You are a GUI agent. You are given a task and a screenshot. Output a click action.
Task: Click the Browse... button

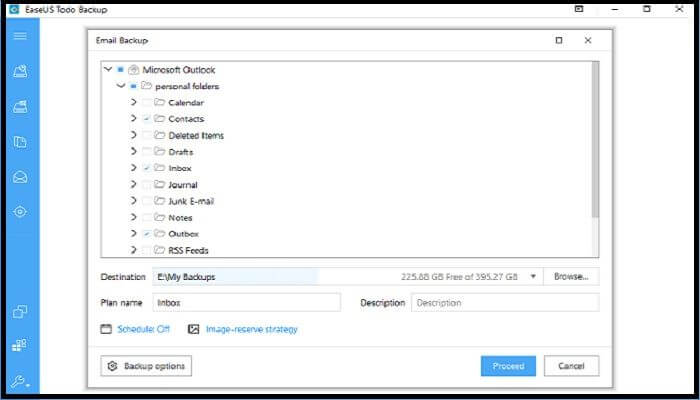tap(571, 277)
